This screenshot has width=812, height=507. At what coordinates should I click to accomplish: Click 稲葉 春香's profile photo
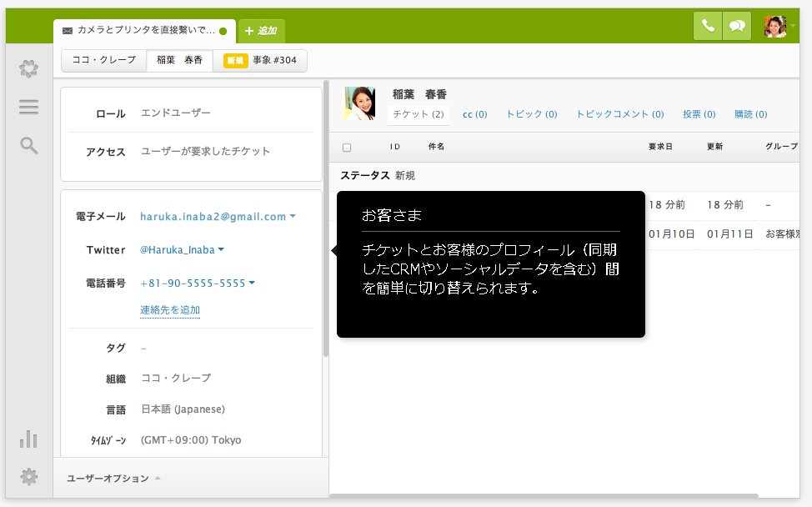click(x=358, y=103)
